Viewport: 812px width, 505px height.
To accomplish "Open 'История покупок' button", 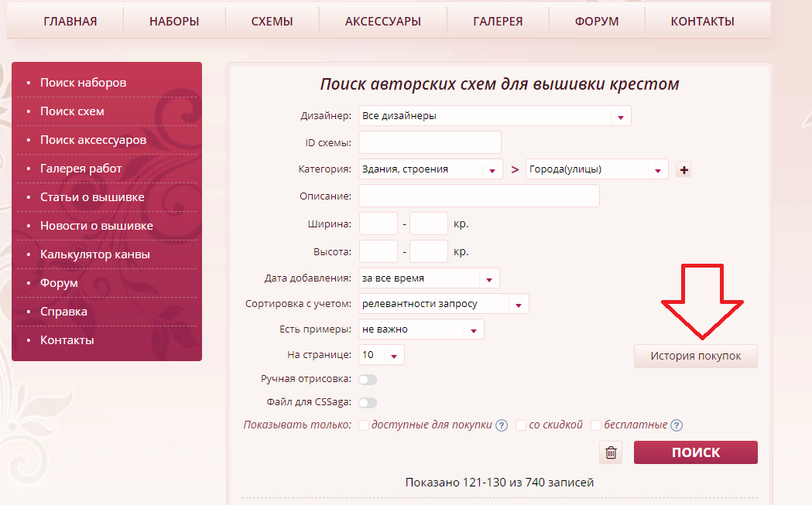I will coord(695,356).
